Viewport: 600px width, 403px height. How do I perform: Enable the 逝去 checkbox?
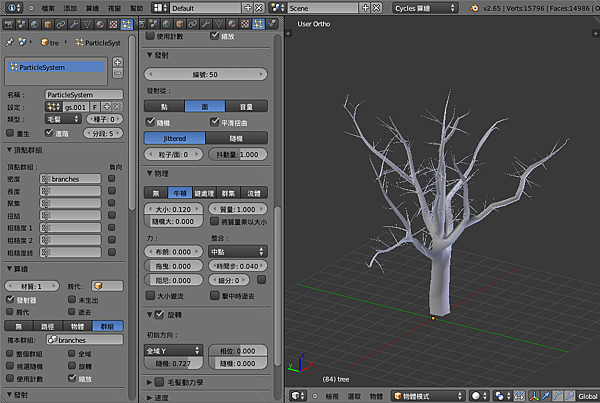(72, 312)
